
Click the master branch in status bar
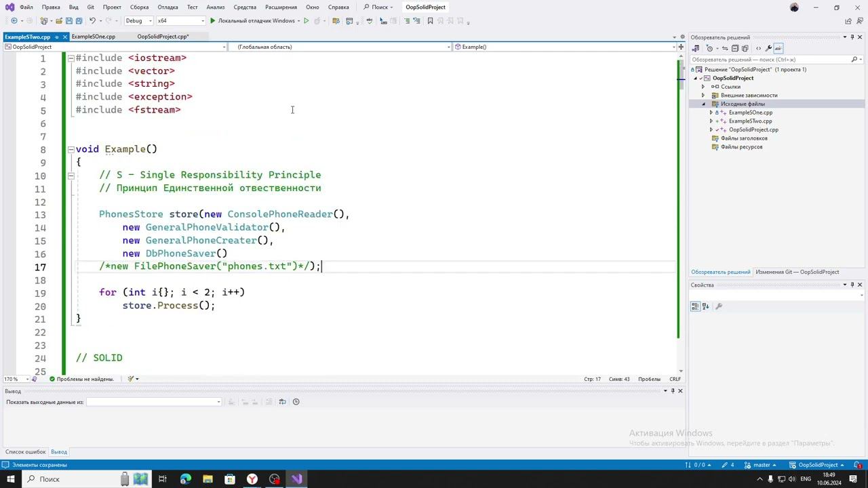[x=761, y=465]
